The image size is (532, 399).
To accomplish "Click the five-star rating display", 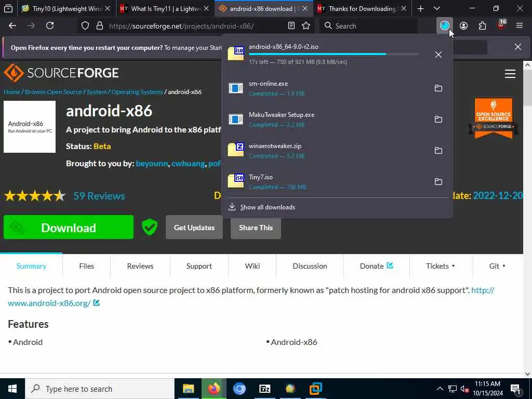I will coord(35,196).
